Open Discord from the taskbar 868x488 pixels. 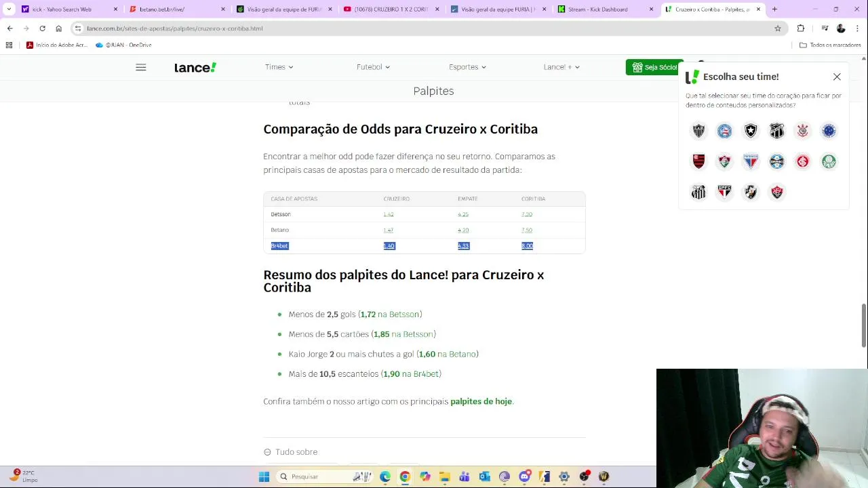click(x=524, y=476)
